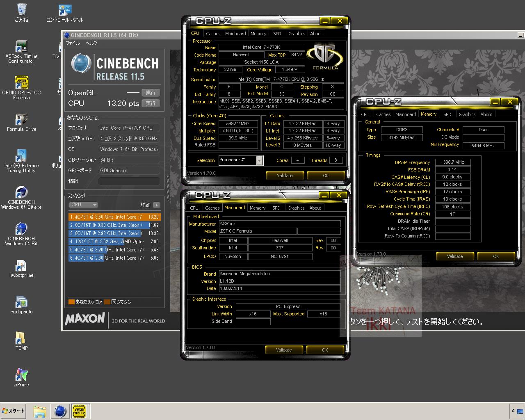The width and height of the screenshot is (525, 420).
Task: Click OK in Mainboard CPU-Z window
Action: click(x=325, y=350)
